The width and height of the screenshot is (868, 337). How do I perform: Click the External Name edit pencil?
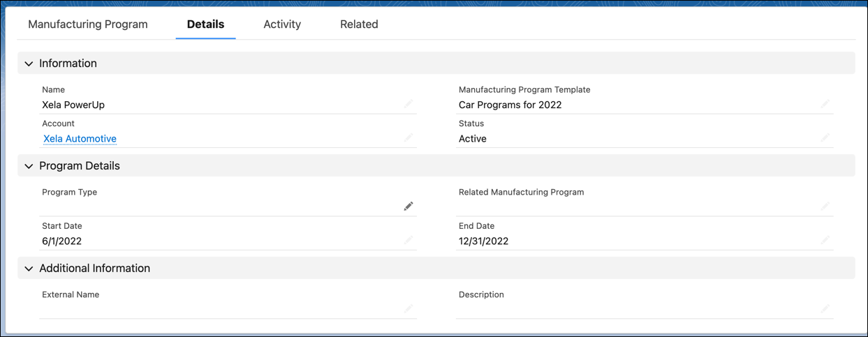[x=409, y=308]
